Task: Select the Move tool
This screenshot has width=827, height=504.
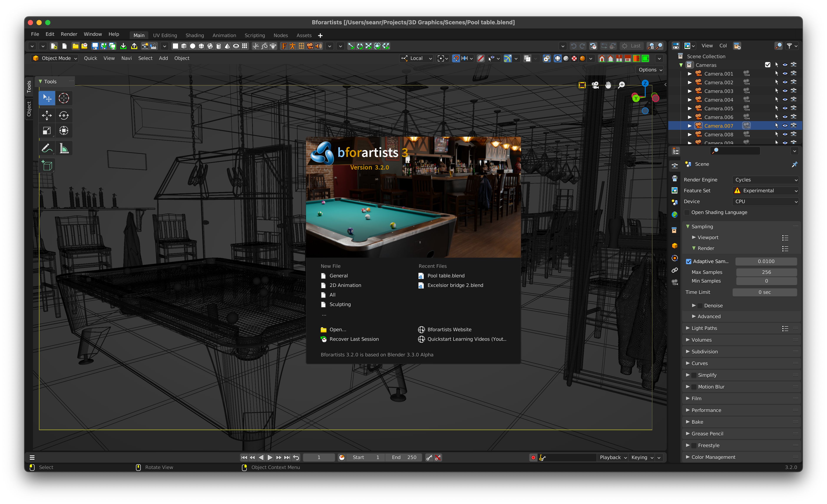Action: pyautogui.click(x=47, y=115)
